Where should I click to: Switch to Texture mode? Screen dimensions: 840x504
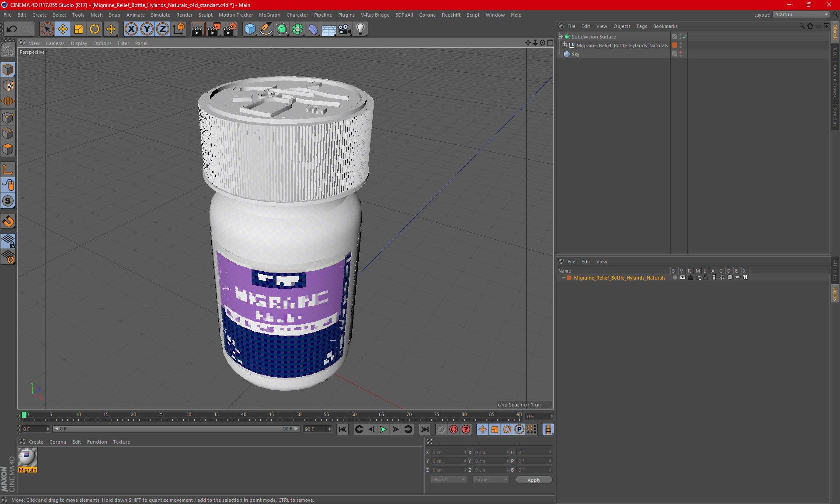(8, 86)
